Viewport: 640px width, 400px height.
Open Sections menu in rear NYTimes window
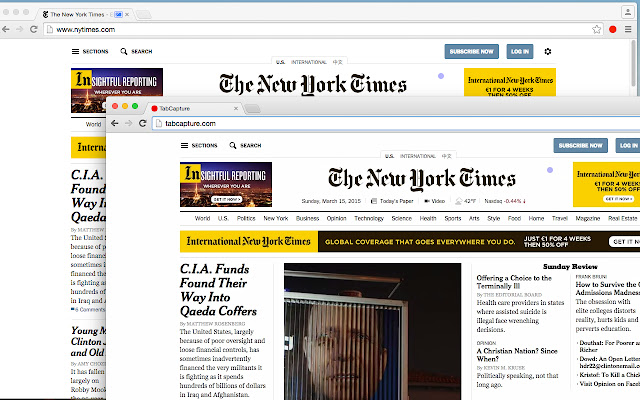pyautogui.click(x=90, y=51)
